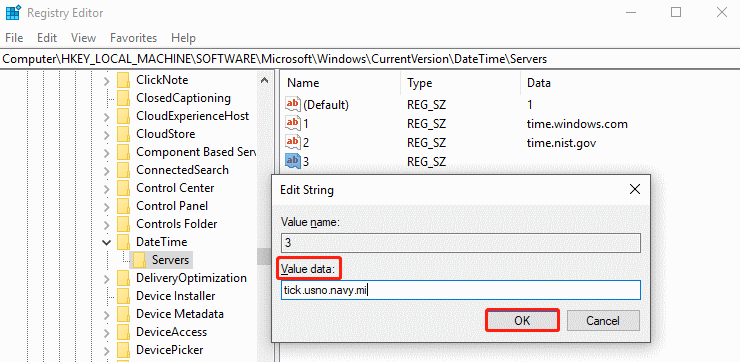Click the DateTime folder icon

123,242
